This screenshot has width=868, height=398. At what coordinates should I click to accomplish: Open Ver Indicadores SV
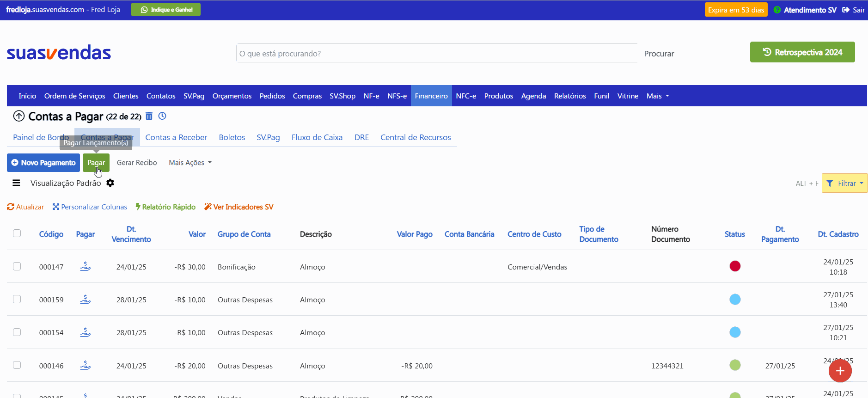[x=238, y=207]
